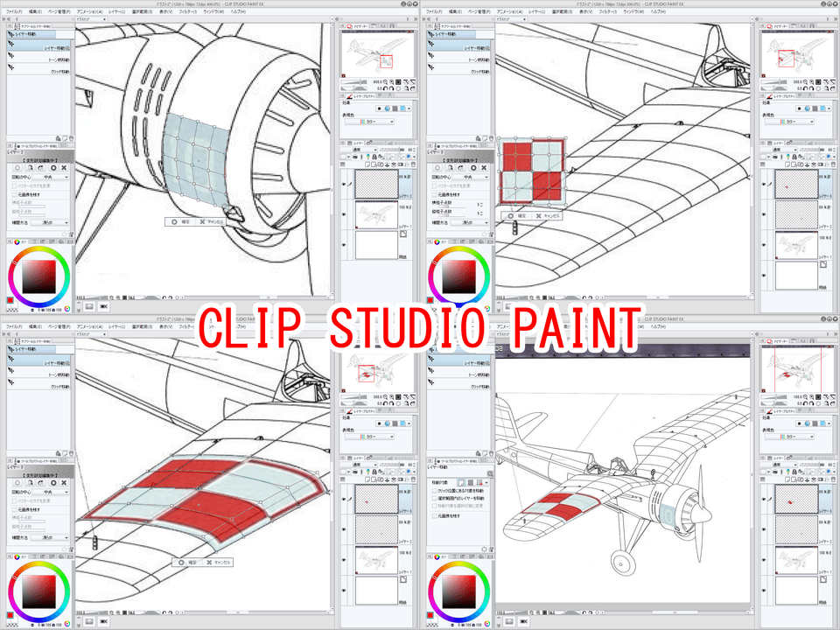This screenshot has height=630, width=840.
Task: Open レイヤー(L) menu in top-left window
Action: (116, 11)
